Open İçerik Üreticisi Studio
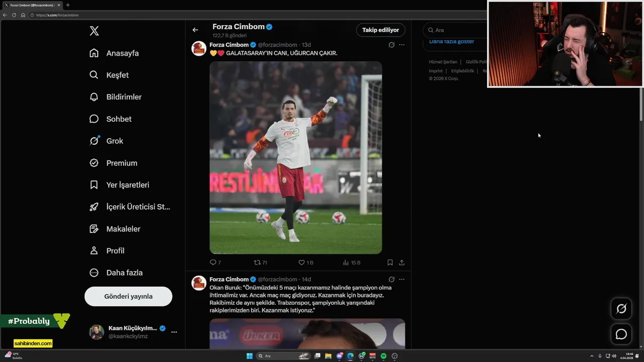The height and width of the screenshot is (362, 644). 130,207
